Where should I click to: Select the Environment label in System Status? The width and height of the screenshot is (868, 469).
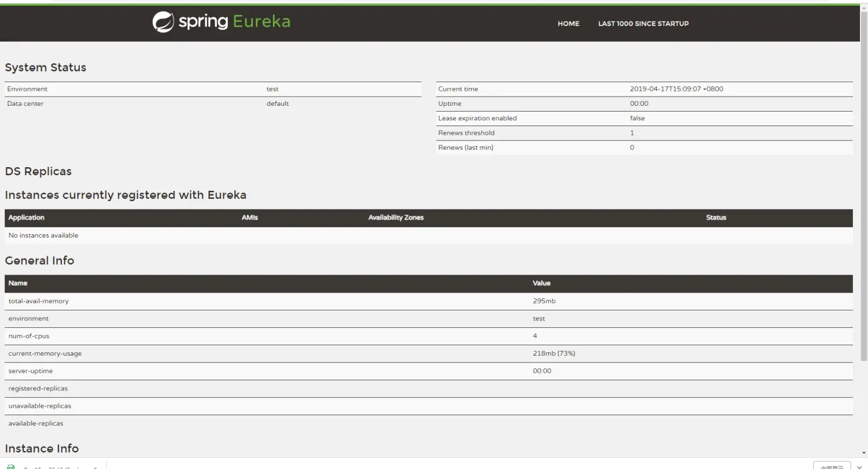pyautogui.click(x=27, y=89)
